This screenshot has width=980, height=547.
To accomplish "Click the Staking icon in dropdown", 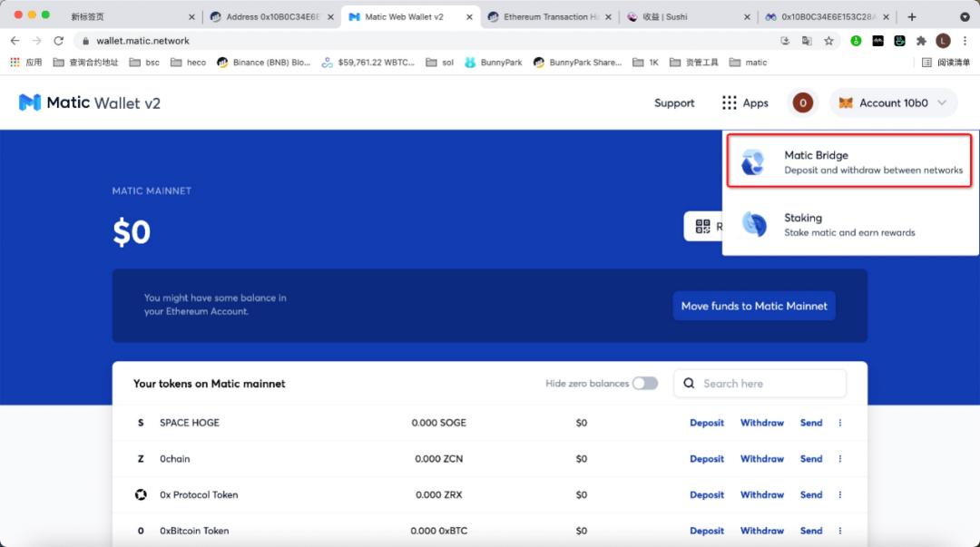I will coord(753,224).
